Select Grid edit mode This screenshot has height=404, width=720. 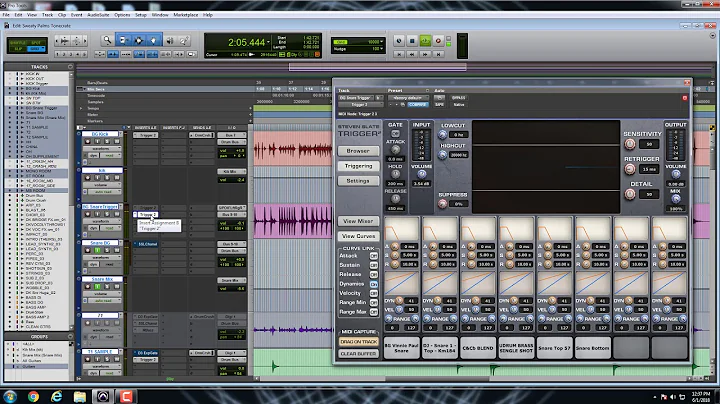click(x=36, y=48)
